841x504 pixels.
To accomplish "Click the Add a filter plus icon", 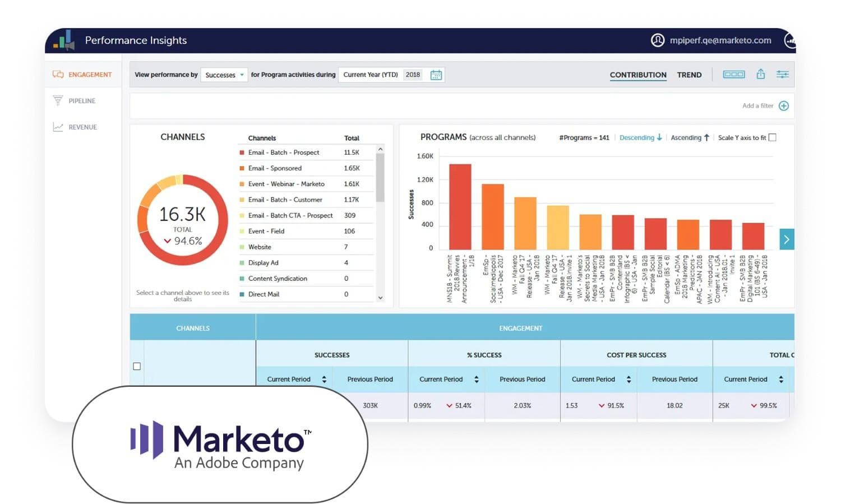I will [x=784, y=106].
